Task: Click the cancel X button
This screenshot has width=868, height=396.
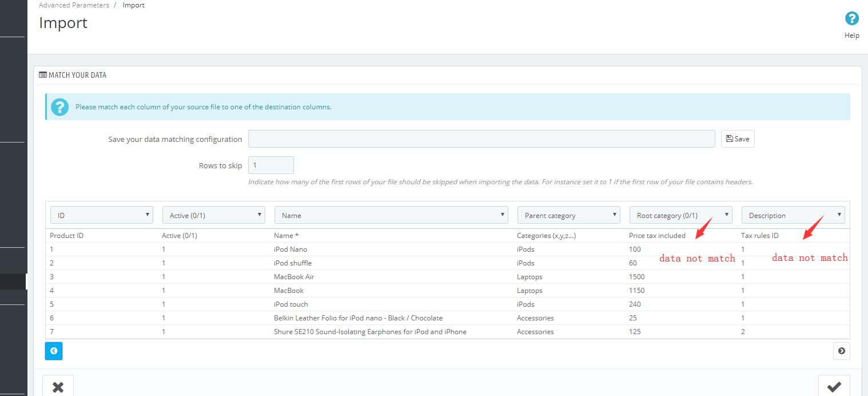Action: tap(58, 387)
